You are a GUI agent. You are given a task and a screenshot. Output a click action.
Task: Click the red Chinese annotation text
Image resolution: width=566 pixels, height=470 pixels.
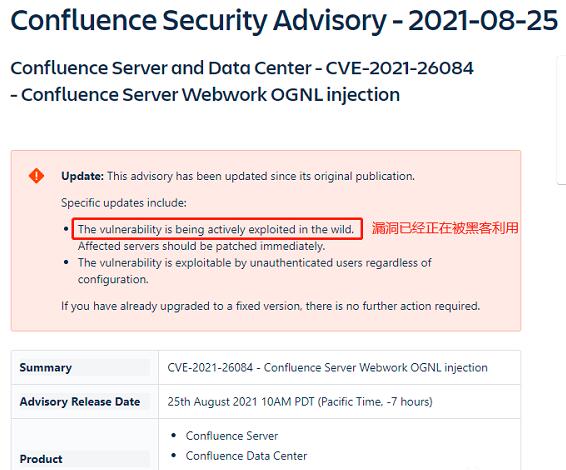pos(445,228)
